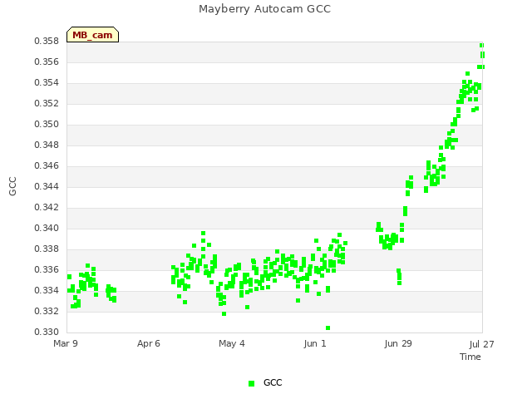Click the vertical GCC y-axis title

click(12, 186)
